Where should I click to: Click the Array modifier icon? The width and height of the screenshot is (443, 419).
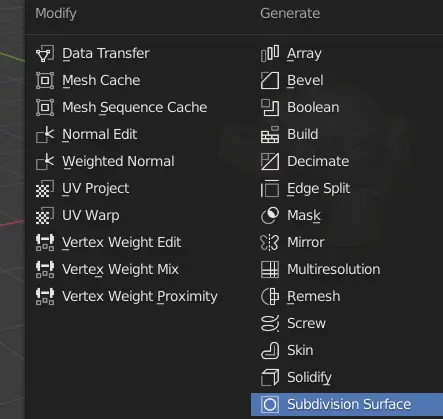[270, 53]
